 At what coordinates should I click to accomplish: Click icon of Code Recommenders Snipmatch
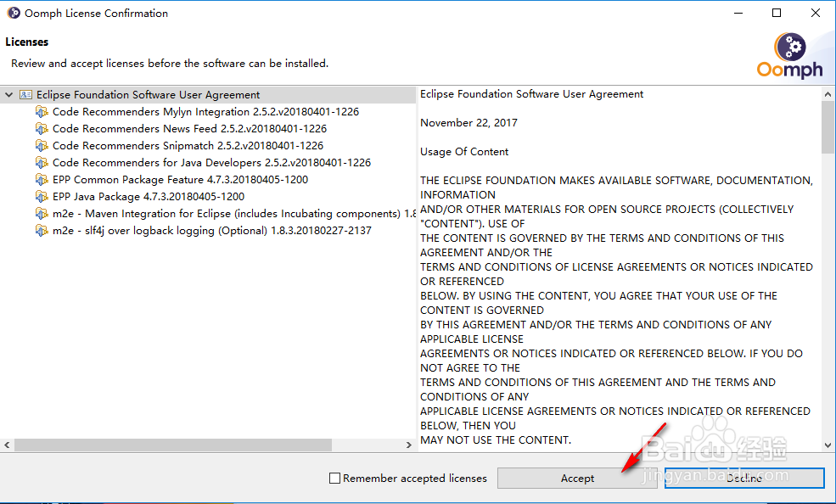tap(42, 145)
